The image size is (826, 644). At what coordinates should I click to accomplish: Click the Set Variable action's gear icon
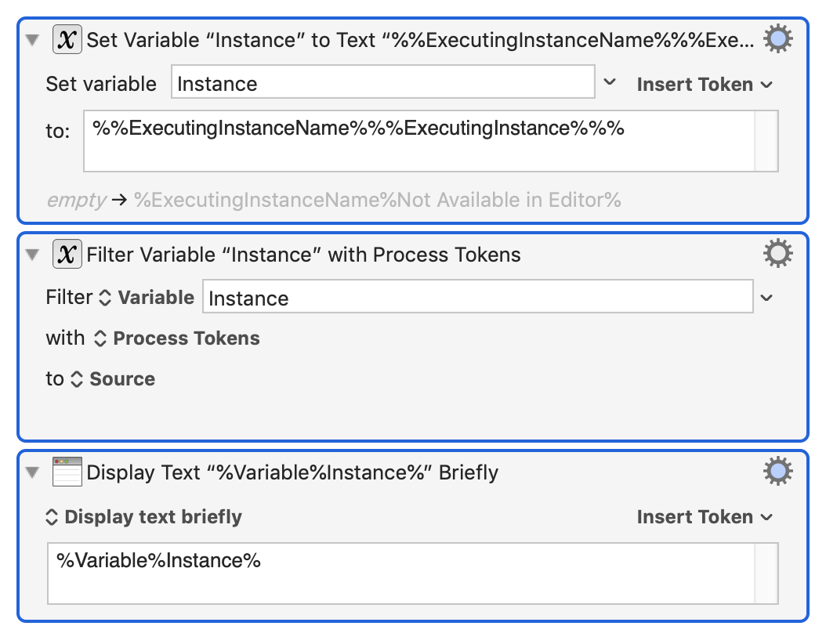777,39
